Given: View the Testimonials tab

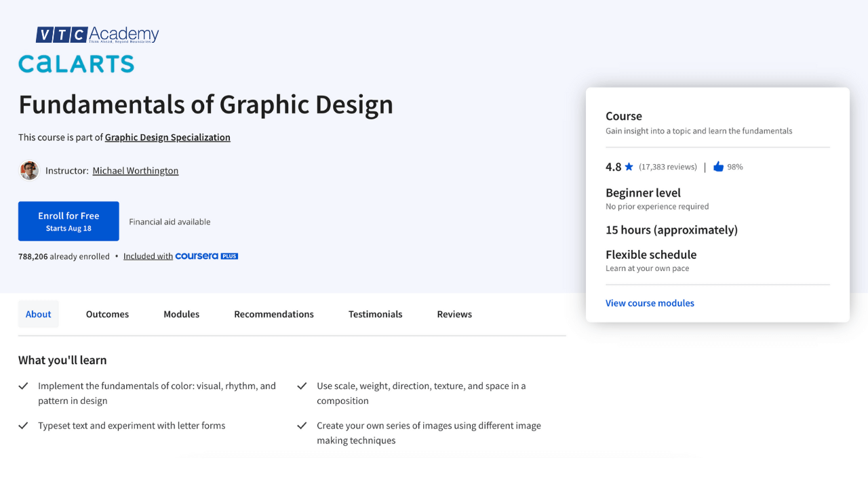Looking at the screenshot, I should coord(375,314).
